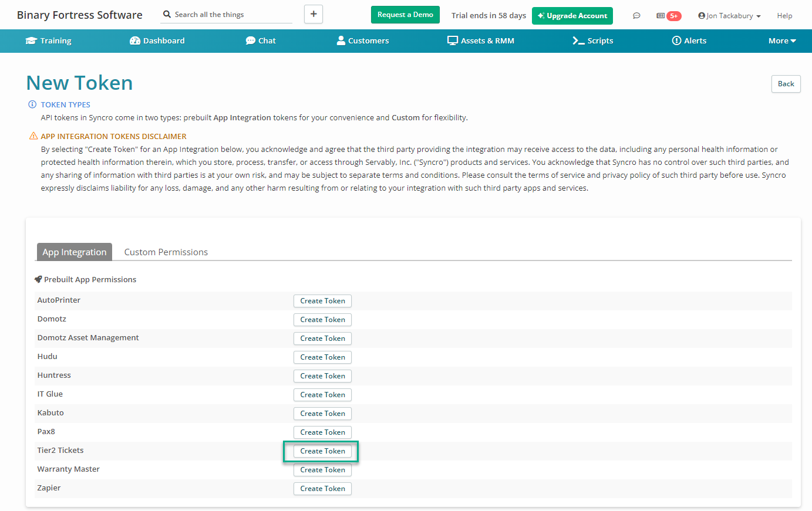812x511 pixels.
Task: Click APP INTEGRATION TOKENS DISCLAIMER heading
Action: (113, 136)
